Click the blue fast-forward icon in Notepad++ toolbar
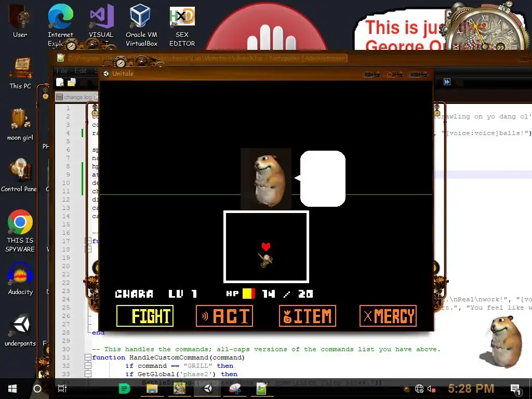 click(447, 82)
